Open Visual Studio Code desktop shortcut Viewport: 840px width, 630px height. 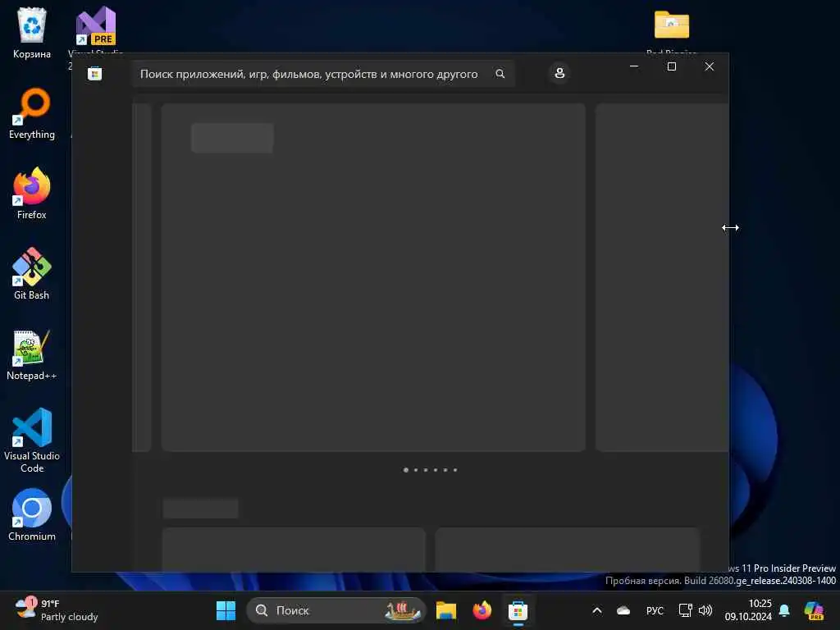tap(32, 441)
